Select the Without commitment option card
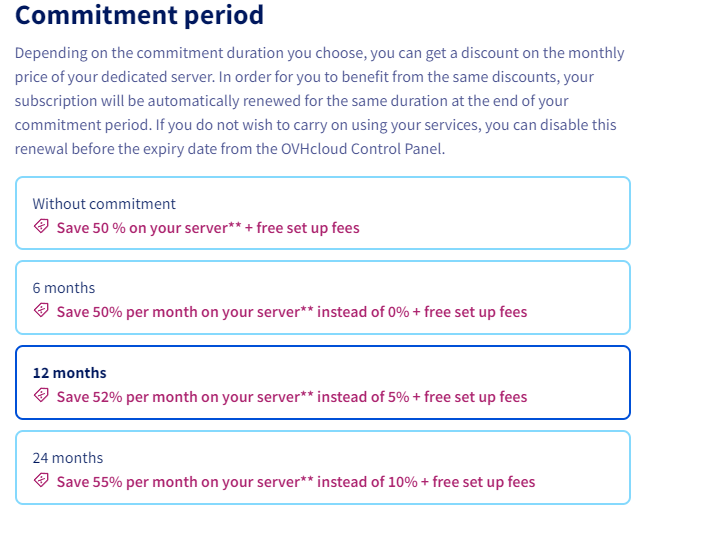The width and height of the screenshot is (711, 538). point(323,213)
